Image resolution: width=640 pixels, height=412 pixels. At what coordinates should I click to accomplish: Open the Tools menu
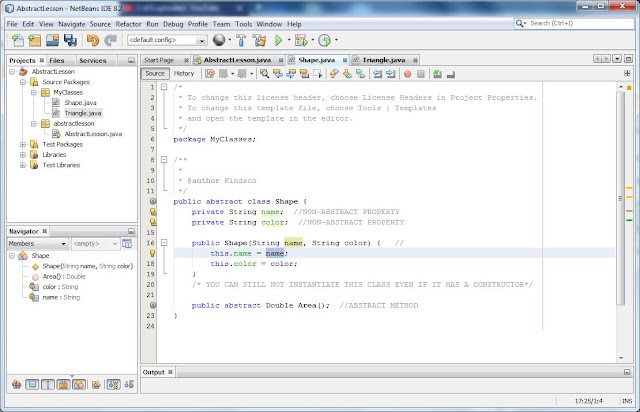coord(244,24)
